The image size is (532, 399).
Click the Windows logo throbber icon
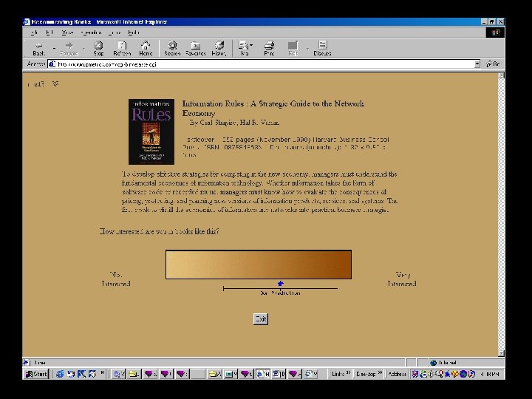(495, 33)
